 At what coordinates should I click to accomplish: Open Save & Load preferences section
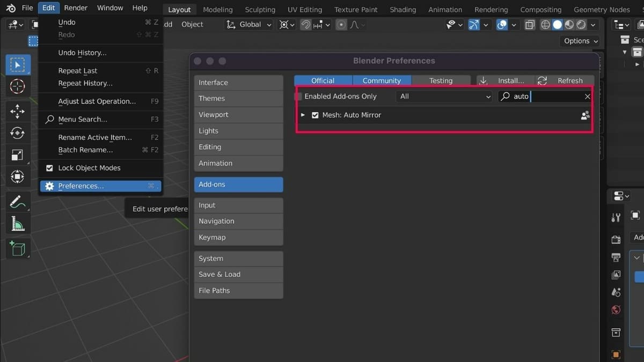[x=238, y=275]
